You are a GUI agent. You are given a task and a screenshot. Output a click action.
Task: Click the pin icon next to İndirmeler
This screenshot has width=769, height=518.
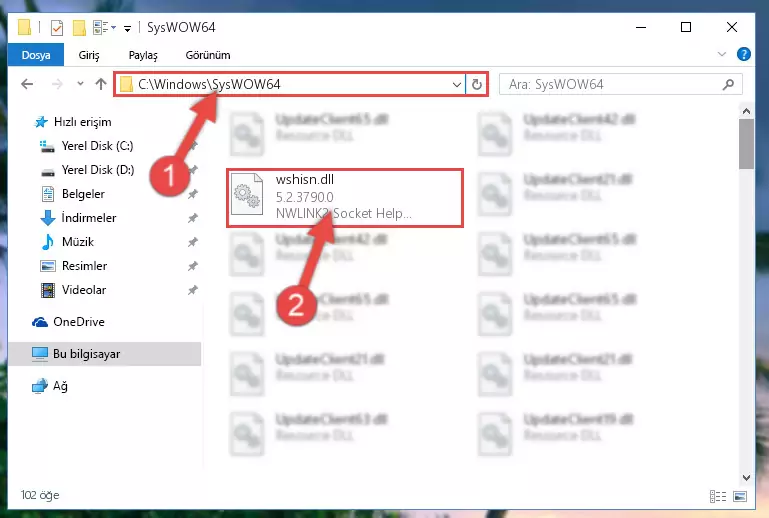coord(192,218)
